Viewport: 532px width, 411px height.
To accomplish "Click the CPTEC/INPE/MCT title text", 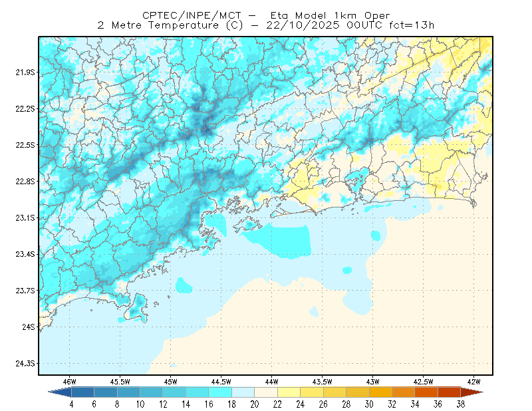I will point(192,15).
